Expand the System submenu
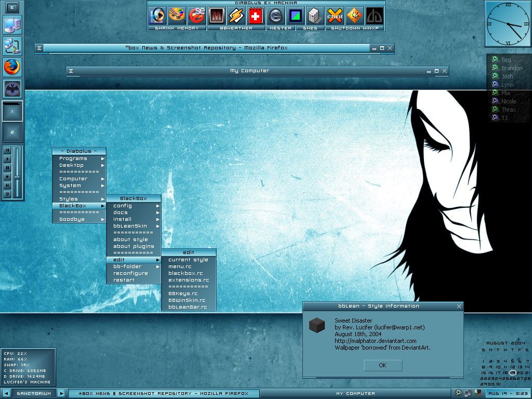532x399 pixels. click(x=79, y=185)
